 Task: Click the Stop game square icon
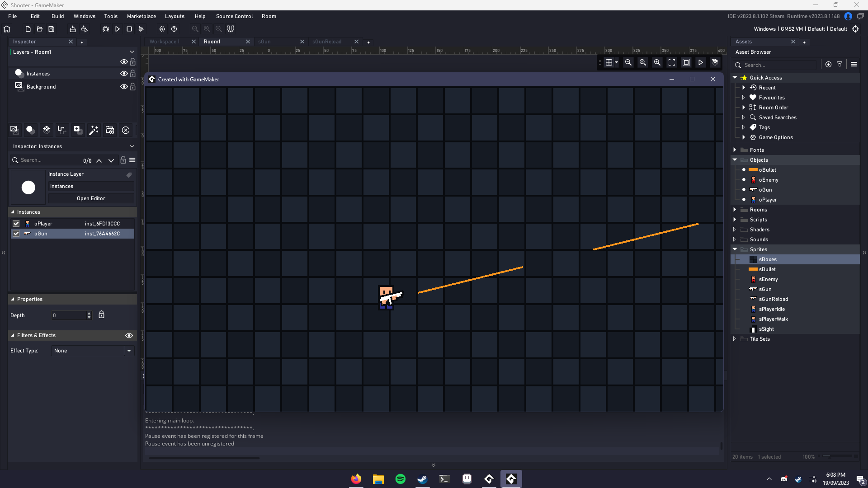tap(129, 29)
